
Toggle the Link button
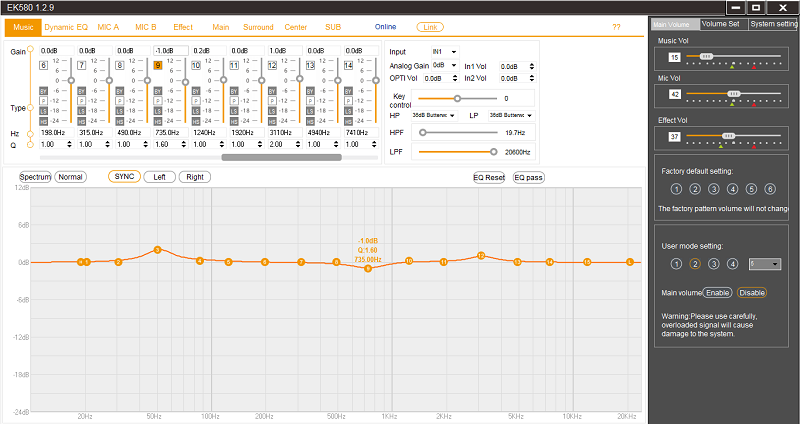(x=430, y=27)
